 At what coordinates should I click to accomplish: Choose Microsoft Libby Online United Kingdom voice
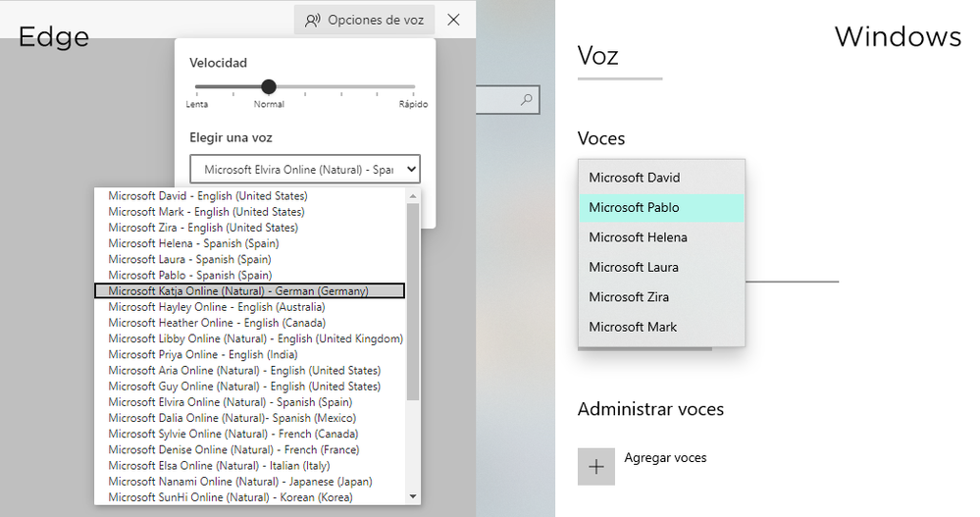click(250, 338)
